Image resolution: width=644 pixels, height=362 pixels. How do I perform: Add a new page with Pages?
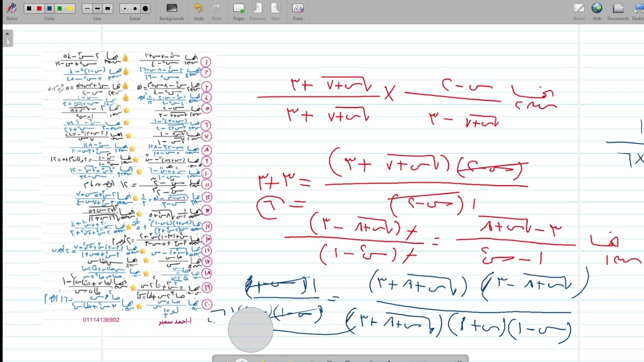(x=239, y=11)
